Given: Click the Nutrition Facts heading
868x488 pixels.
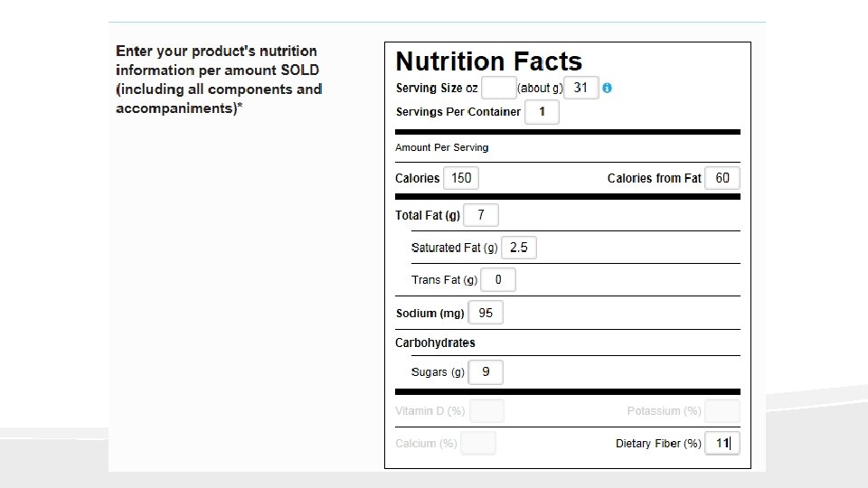Looking at the screenshot, I should click(x=488, y=61).
